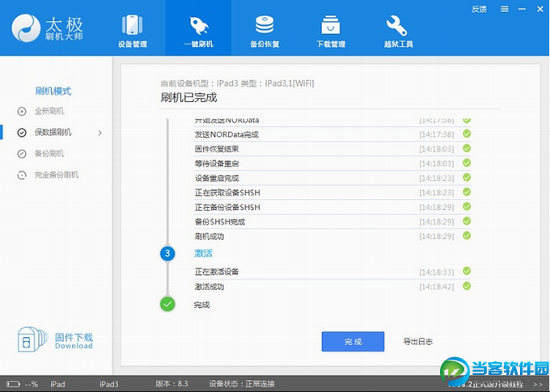Viewport: 550px width, 392px height.
Task: Click the 反馈 feedback link
Action: pos(479,10)
